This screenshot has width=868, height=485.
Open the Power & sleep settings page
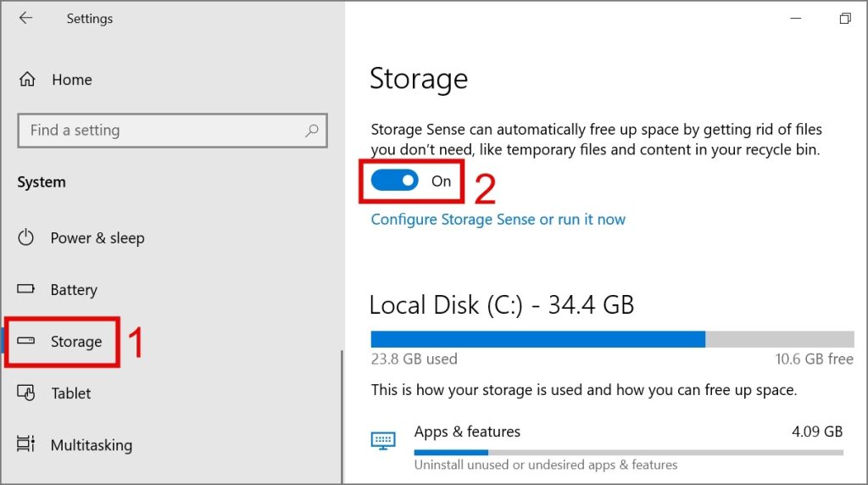tap(97, 238)
